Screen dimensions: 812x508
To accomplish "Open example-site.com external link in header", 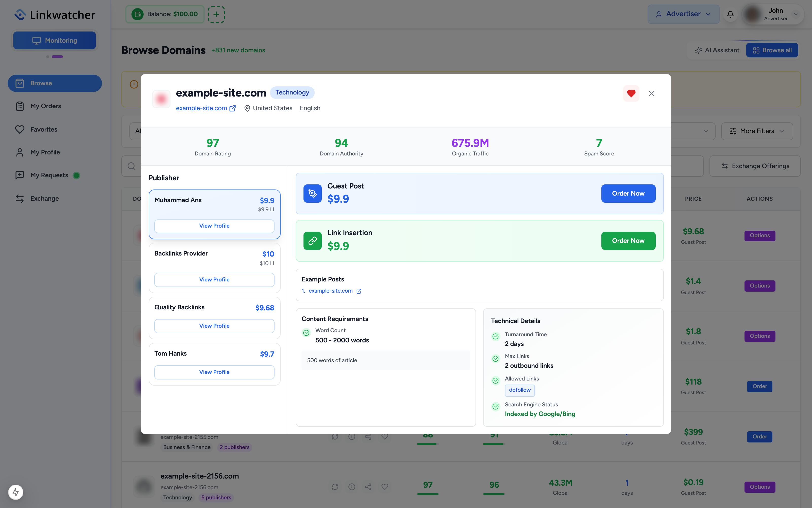I will coord(206,108).
